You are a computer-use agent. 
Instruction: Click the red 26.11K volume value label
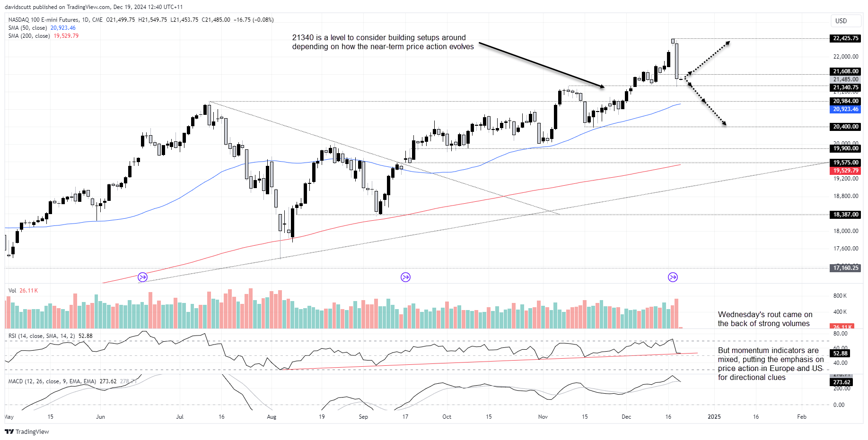pyautogui.click(x=842, y=327)
